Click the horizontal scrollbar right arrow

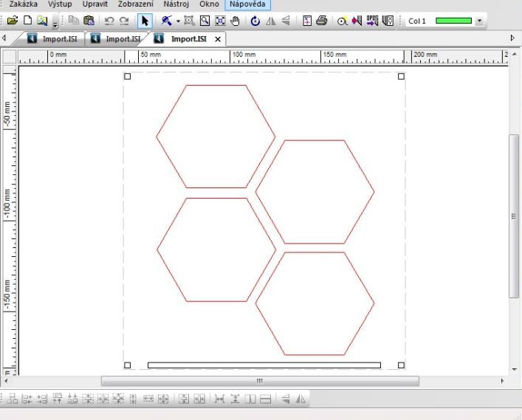pos(502,381)
